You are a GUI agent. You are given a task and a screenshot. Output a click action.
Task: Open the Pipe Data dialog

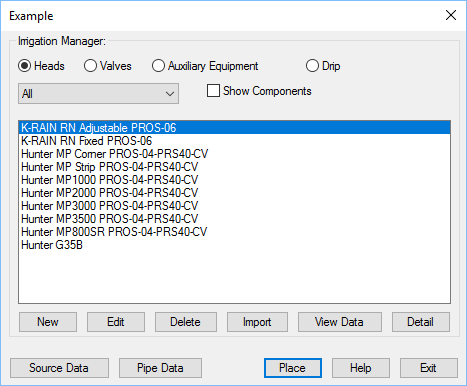160,368
